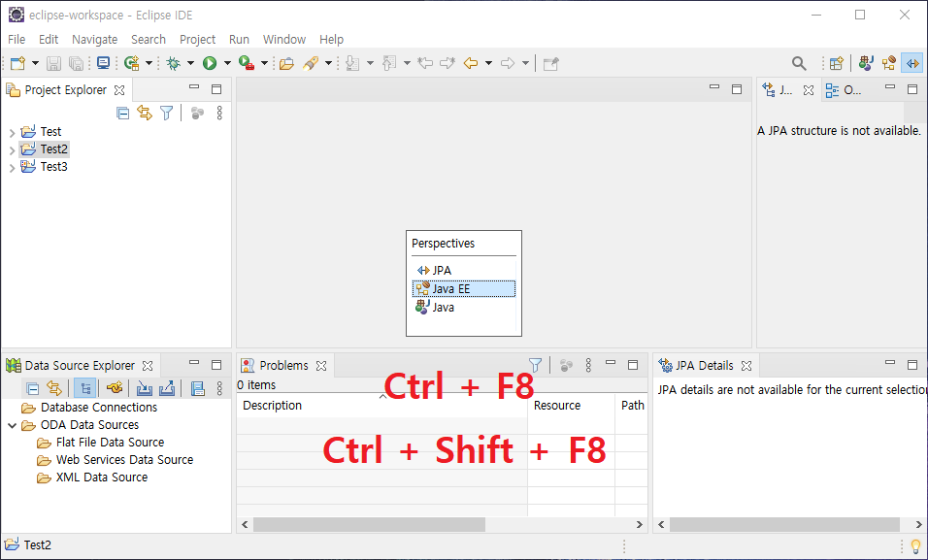Screen dimensions: 928x560
Task: Maximize the editor area
Action: tap(736, 89)
